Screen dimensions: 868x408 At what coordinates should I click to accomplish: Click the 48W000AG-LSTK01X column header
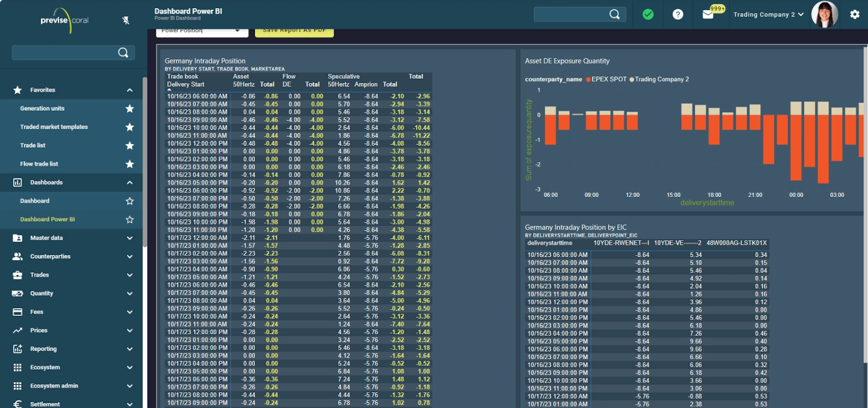coord(737,243)
